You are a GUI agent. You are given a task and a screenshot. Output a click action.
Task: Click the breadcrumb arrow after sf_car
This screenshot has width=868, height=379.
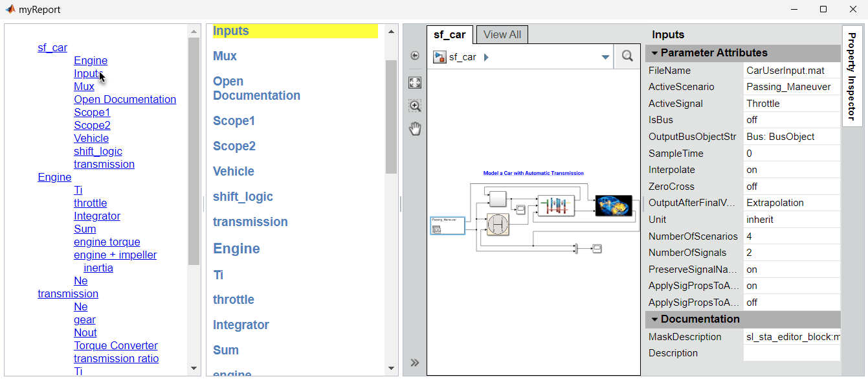tap(486, 57)
